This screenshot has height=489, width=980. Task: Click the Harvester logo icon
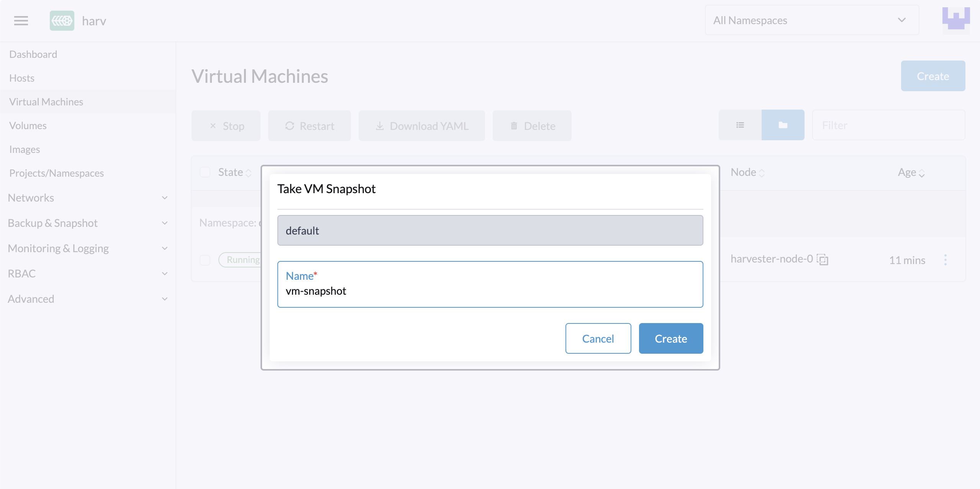tap(62, 21)
